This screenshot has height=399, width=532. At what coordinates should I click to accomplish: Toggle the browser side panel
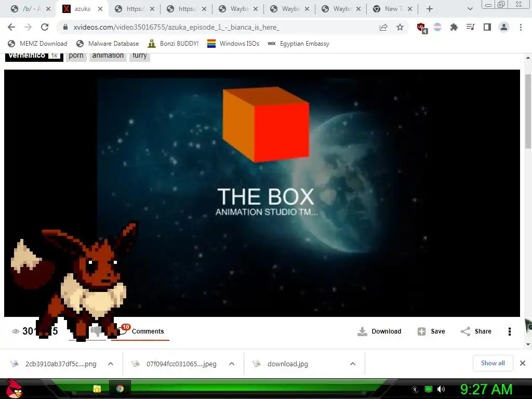click(487, 27)
